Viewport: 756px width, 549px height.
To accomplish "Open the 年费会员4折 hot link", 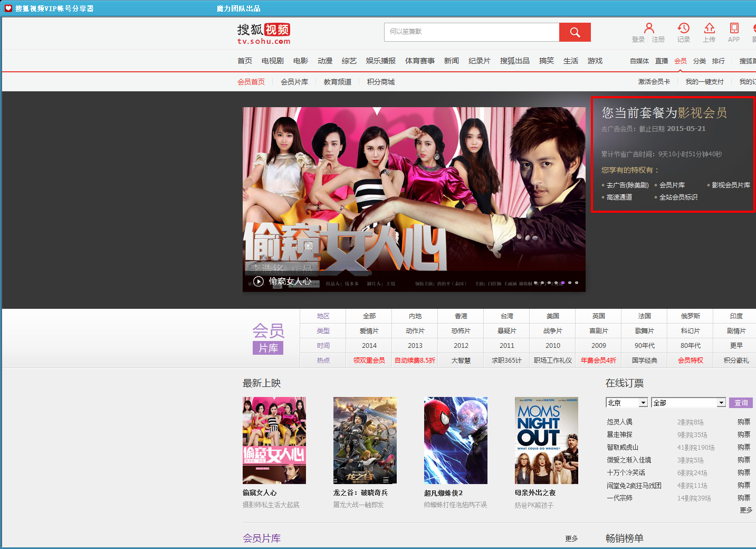I will coord(599,361).
